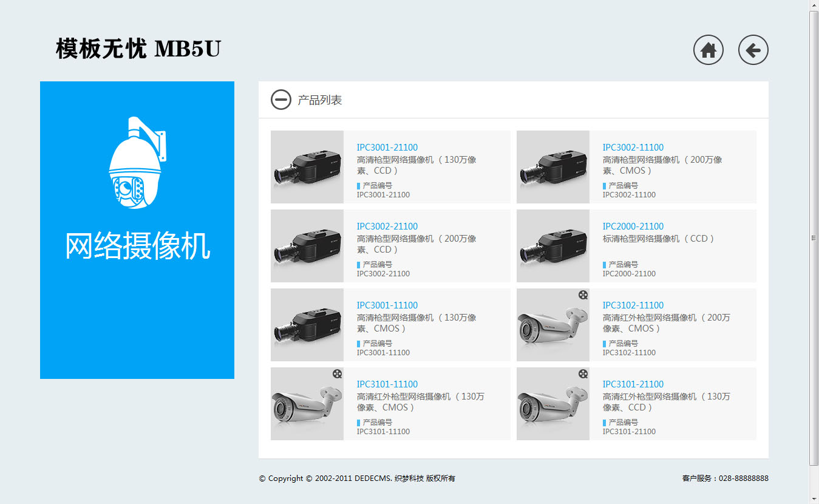The image size is (819, 504).
Task: Open the IPC3002-21100 product title
Action: [387, 226]
